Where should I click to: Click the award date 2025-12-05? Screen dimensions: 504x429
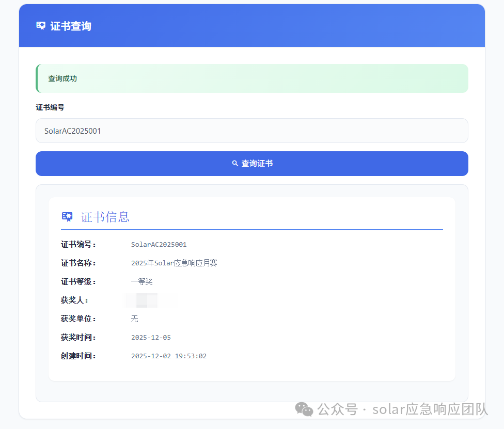151,338
